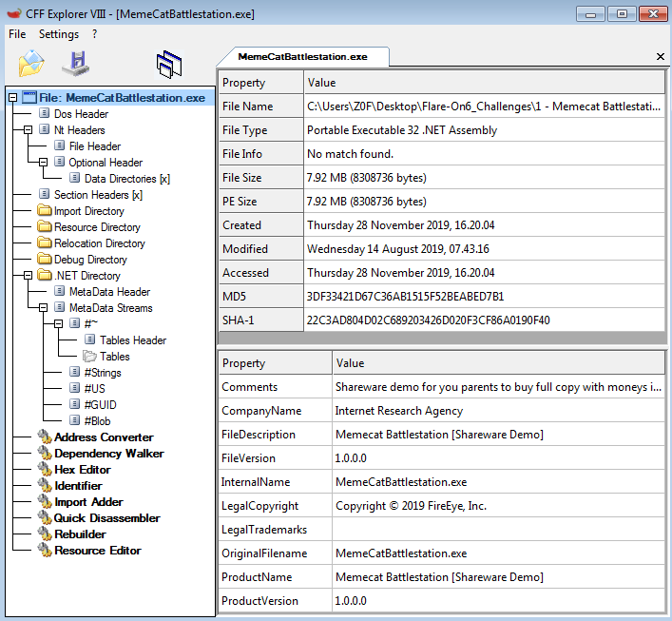Close the document tab with X button

click(x=661, y=57)
